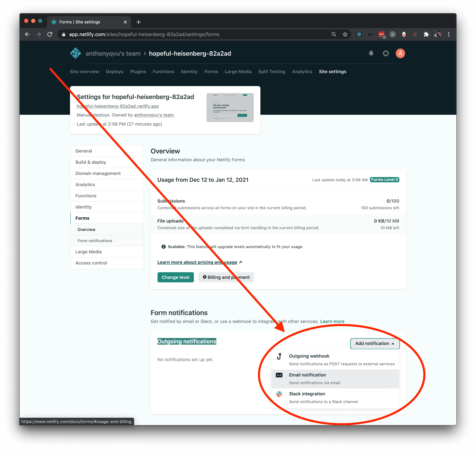Open Analytics in settings sidebar

pos(107,185)
